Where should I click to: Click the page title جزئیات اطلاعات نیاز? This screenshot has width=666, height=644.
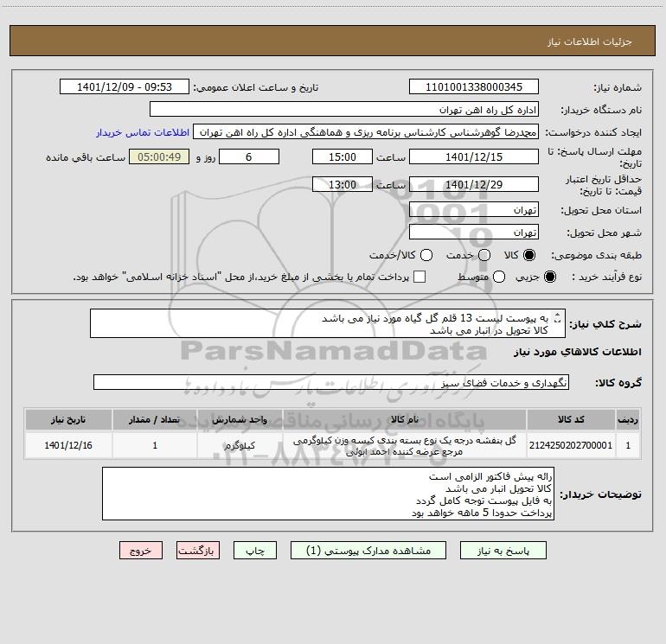(x=590, y=41)
